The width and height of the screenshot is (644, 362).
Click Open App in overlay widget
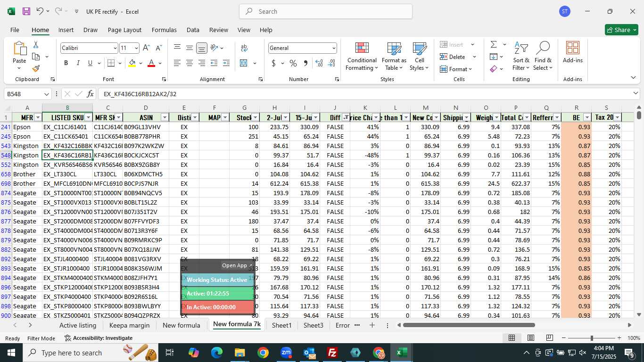(x=237, y=265)
